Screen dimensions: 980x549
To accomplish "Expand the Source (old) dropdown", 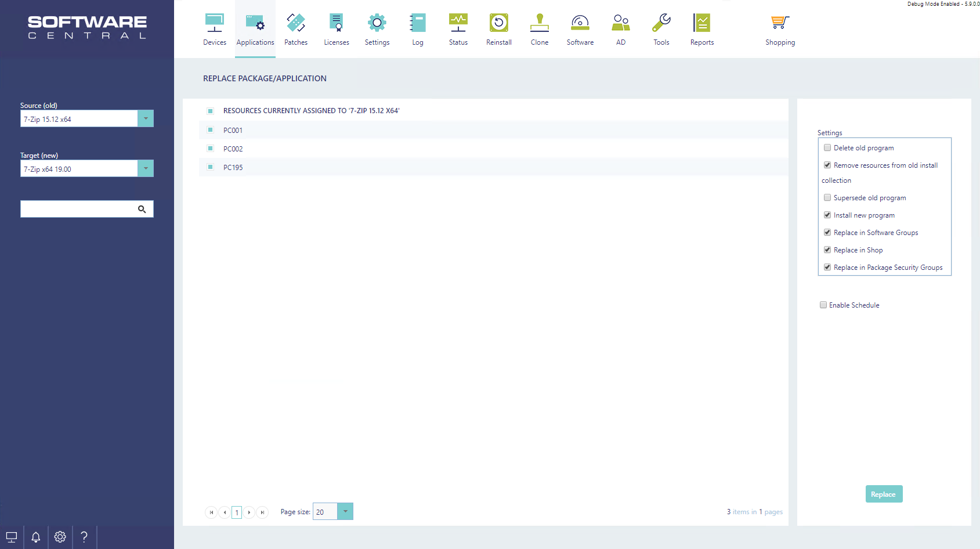I will pos(146,119).
